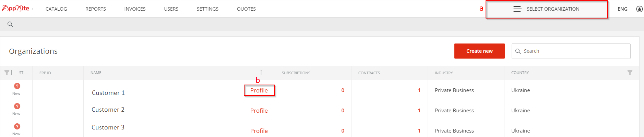Click the magnifier icon in the gray bar

(x=10, y=24)
